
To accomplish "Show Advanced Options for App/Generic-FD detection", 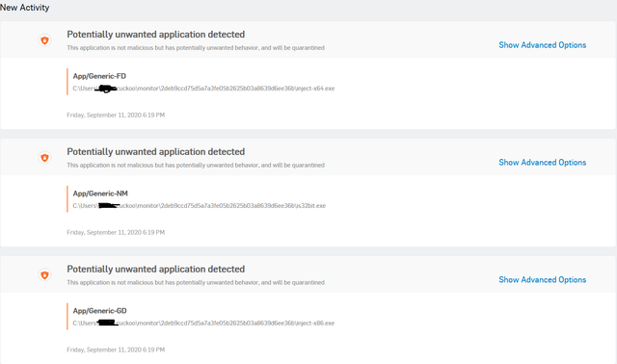I will [x=542, y=45].
